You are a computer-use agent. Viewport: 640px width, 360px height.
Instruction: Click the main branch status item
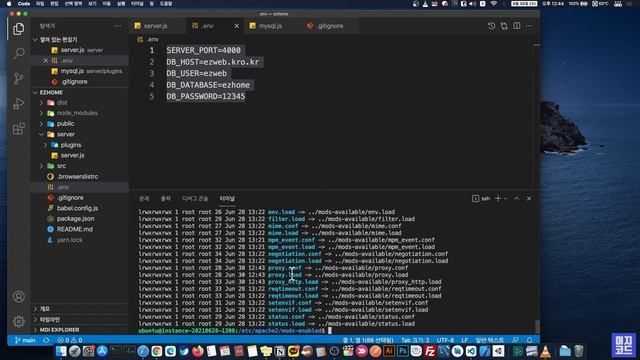click(x=25, y=340)
